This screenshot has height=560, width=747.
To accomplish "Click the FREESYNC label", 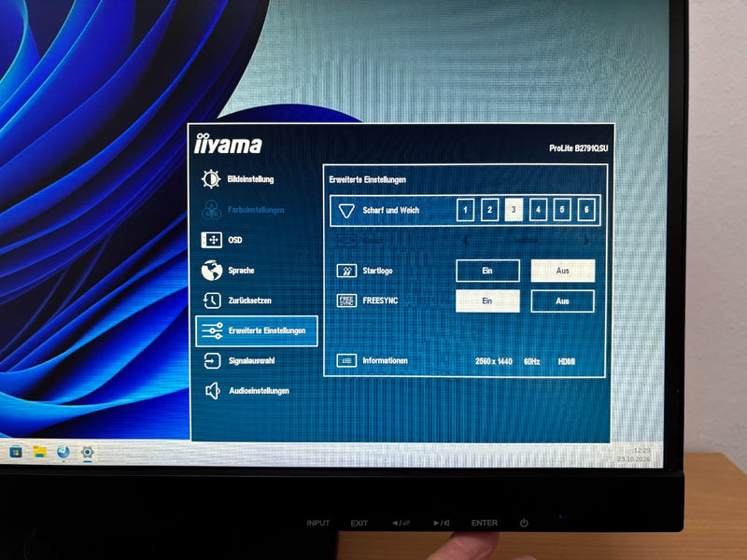I will [380, 301].
